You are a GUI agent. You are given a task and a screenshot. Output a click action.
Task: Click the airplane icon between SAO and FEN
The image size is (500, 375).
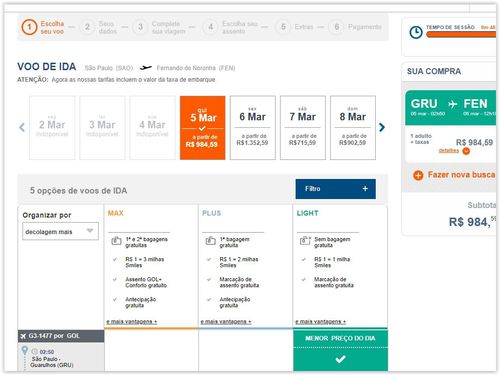click(145, 68)
